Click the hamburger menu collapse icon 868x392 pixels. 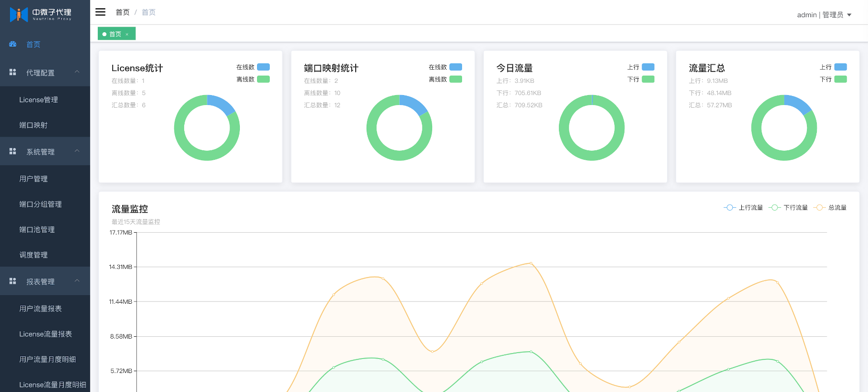[100, 12]
